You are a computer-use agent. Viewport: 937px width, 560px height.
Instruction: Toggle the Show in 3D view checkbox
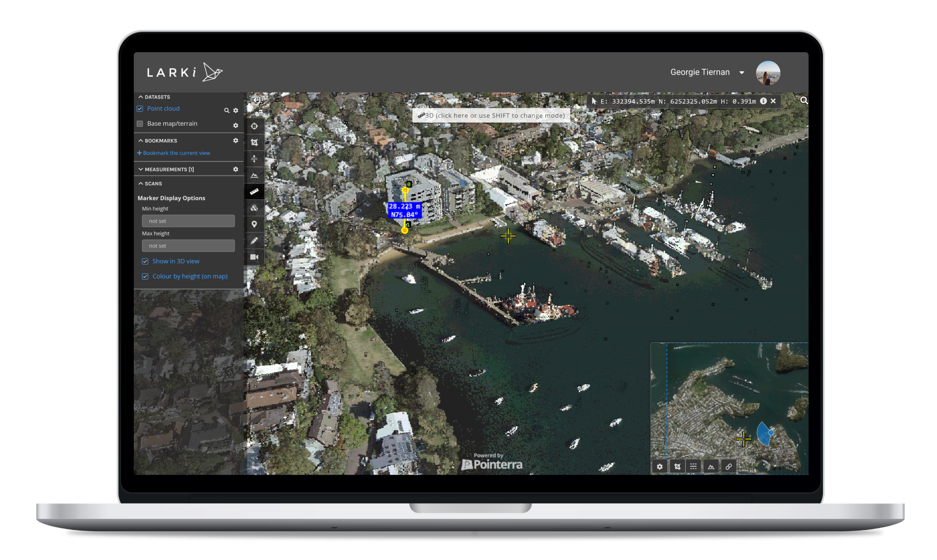coord(145,262)
